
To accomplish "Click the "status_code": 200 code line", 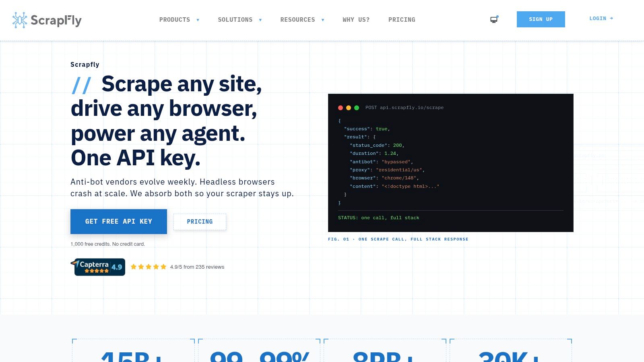I will pyautogui.click(x=377, y=145).
